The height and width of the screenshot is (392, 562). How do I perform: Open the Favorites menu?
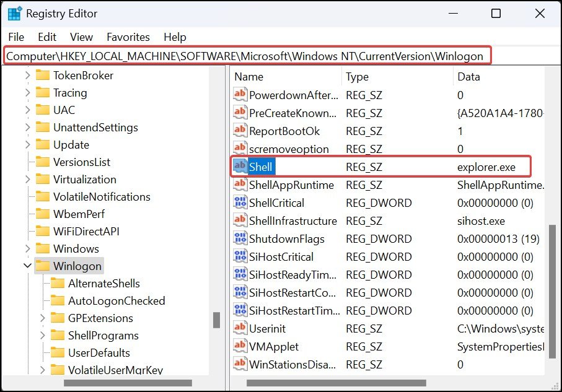click(x=128, y=37)
